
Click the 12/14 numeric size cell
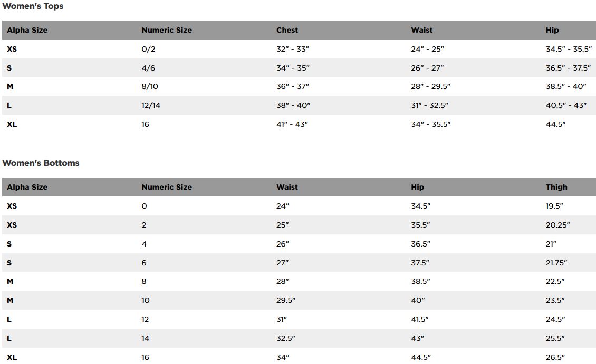coord(151,105)
